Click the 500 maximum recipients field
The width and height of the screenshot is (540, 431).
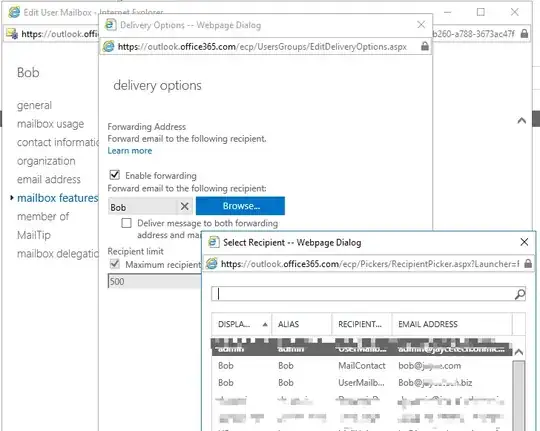tap(155, 281)
